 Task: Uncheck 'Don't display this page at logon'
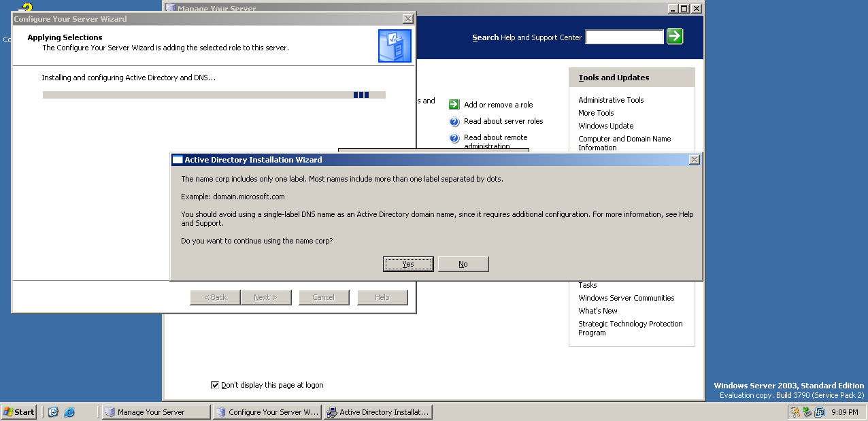(x=215, y=385)
